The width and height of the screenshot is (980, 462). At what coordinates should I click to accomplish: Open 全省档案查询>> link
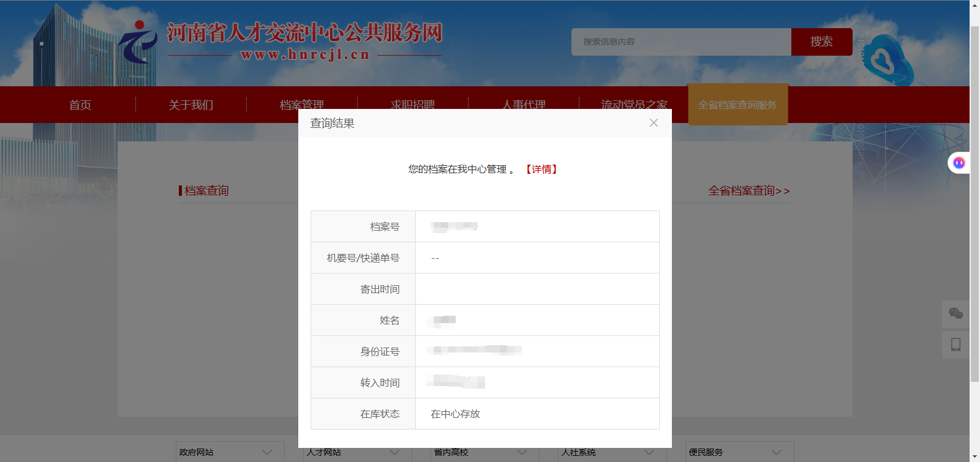749,191
